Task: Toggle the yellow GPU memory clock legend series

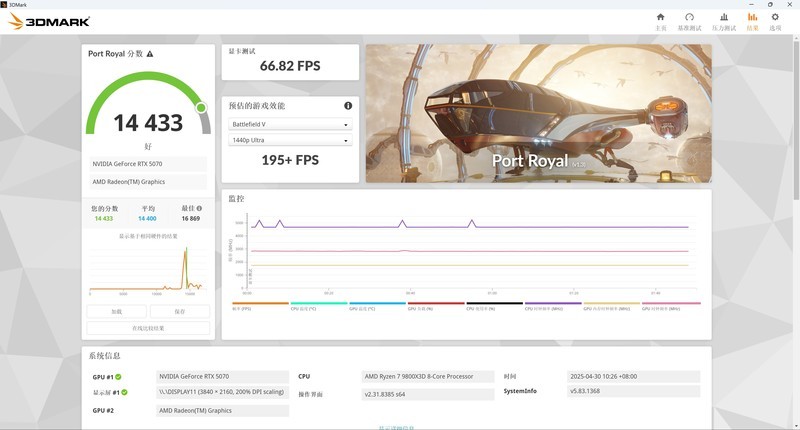Action: (x=612, y=306)
